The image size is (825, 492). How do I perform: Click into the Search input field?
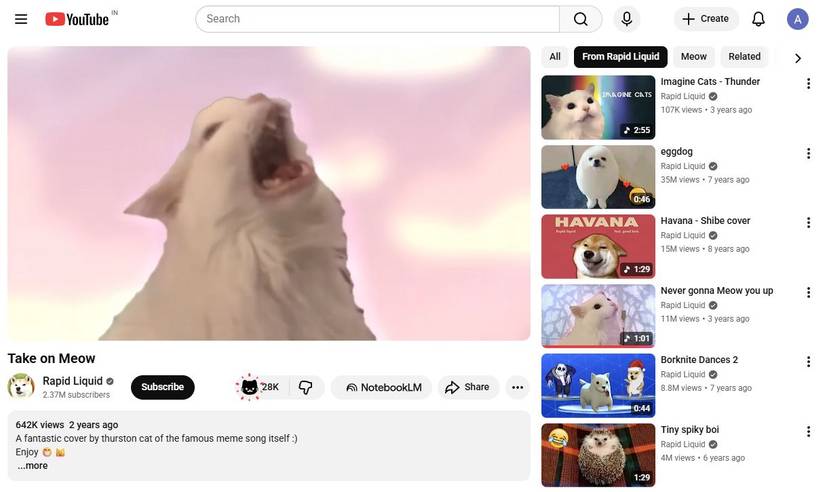pos(377,19)
